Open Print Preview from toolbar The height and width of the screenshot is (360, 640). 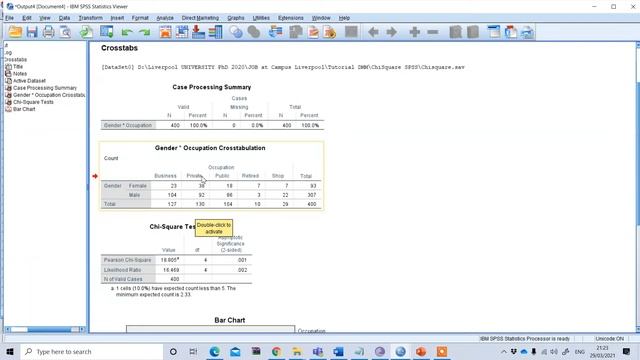(65, 32)
